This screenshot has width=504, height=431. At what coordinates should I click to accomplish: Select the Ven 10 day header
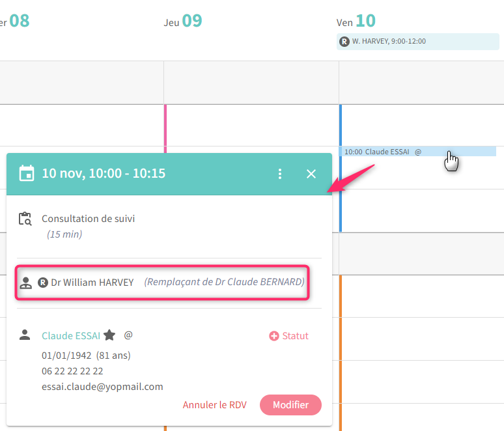356,21
